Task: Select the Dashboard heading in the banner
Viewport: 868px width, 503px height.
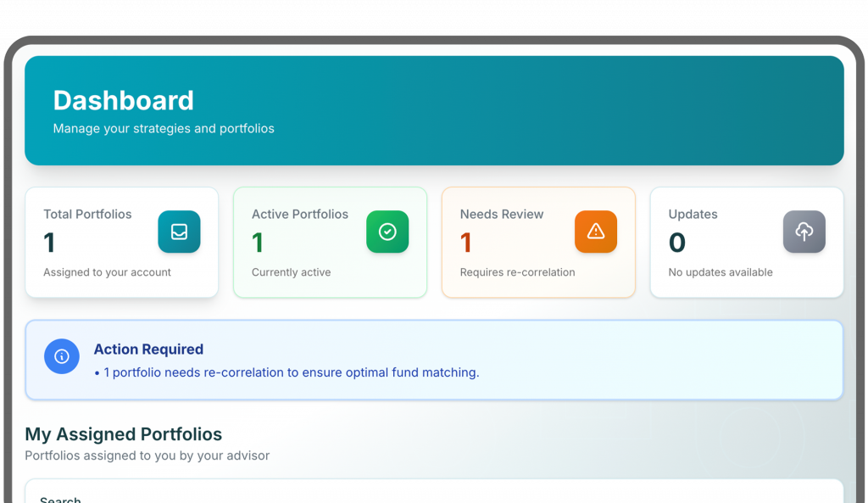Action: pyautogui.click(x=124, y=100)
